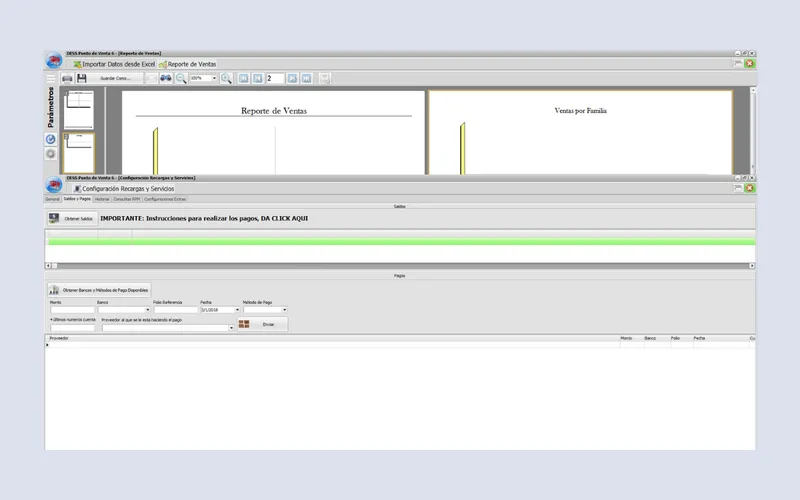Open the Historial tab
The width and height of the screenshot is (800, 500).
[x=102, y=199]
